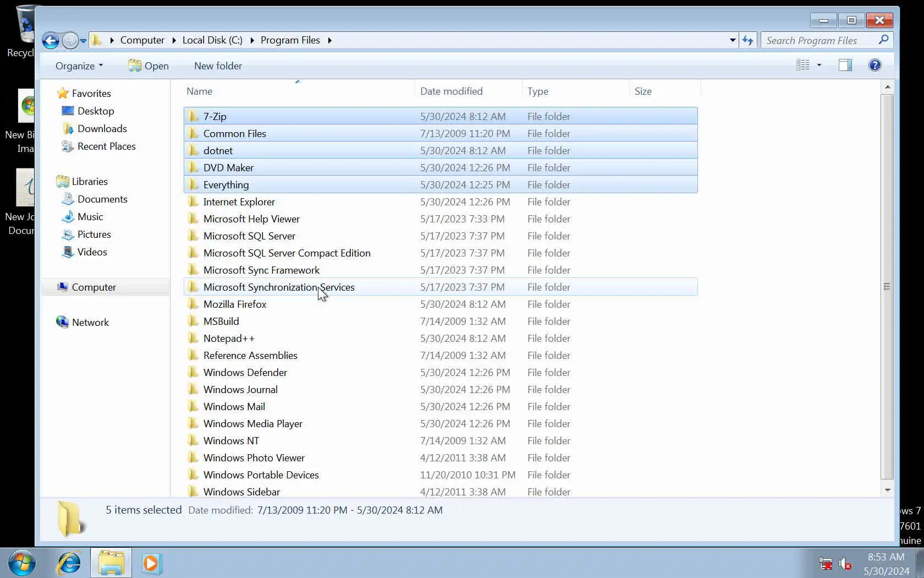
Task: Click the Videos library icon
Action: (68, 252)
